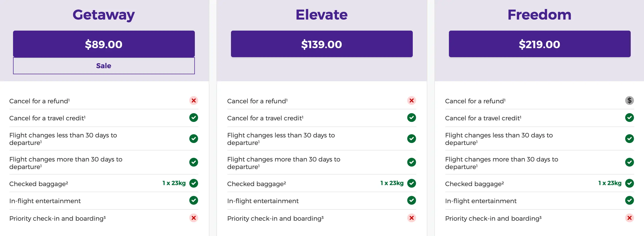Click the In-flight entertainment label under Getaway
Screen dimensions: 644x236
pos(45,201)
